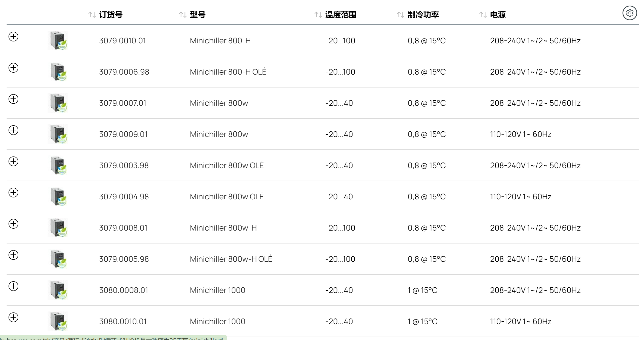Click Minichiller 1000 in row 3080.0008.01
This screenshot has height=340, width=644.
(217, 290)
